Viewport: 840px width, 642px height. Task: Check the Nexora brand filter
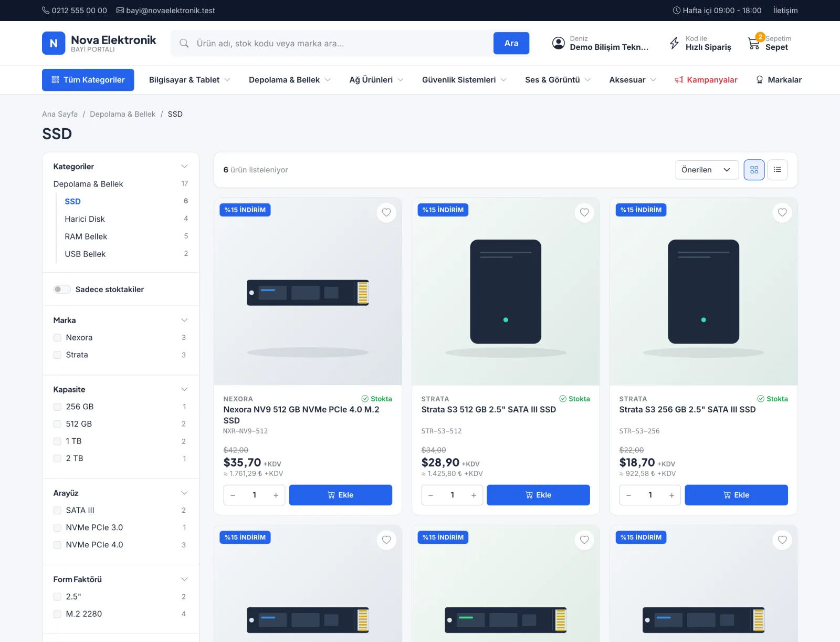click(57, 338)
